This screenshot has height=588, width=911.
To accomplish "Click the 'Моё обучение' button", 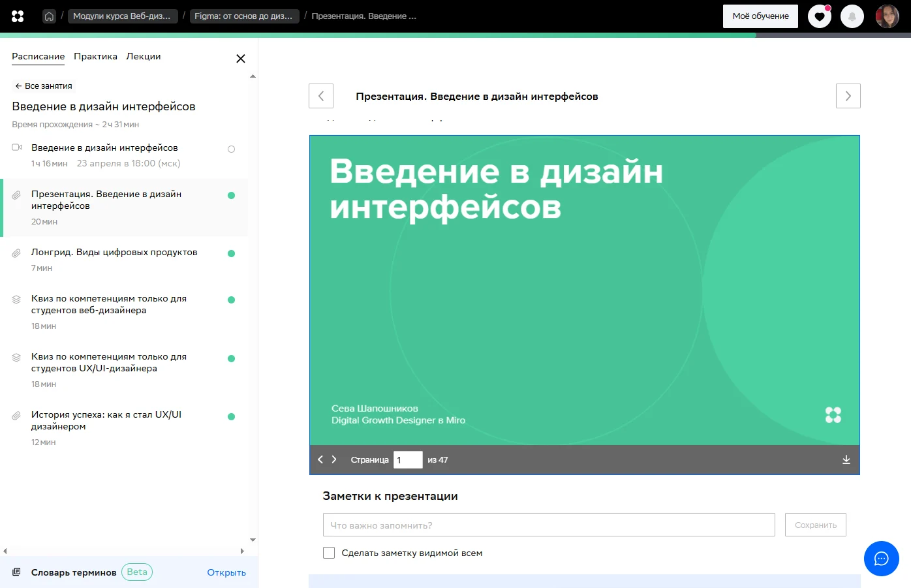I will pyautogui.click(x=760, y=16).
